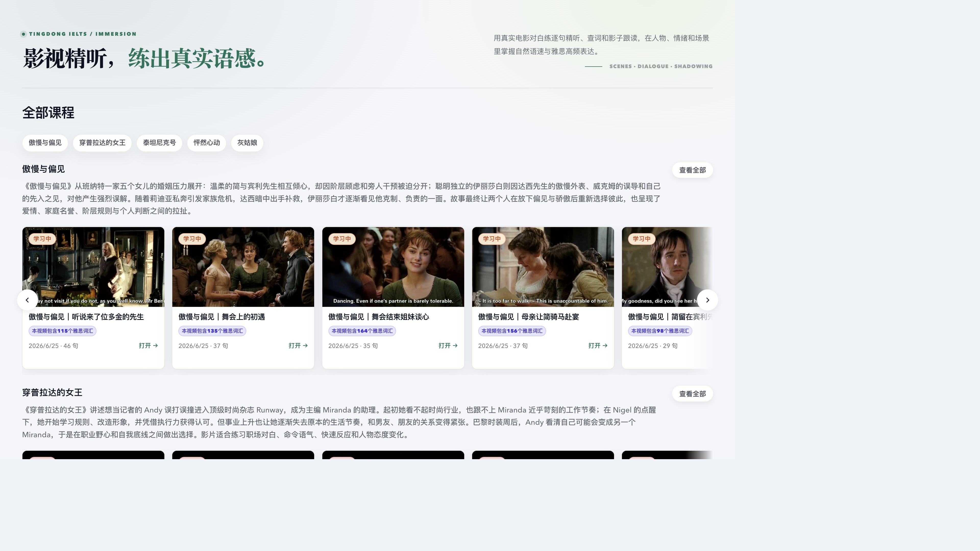Click the 全部课程 heading
The height and width of the screenshot is (551, 980).
point(48,112)
